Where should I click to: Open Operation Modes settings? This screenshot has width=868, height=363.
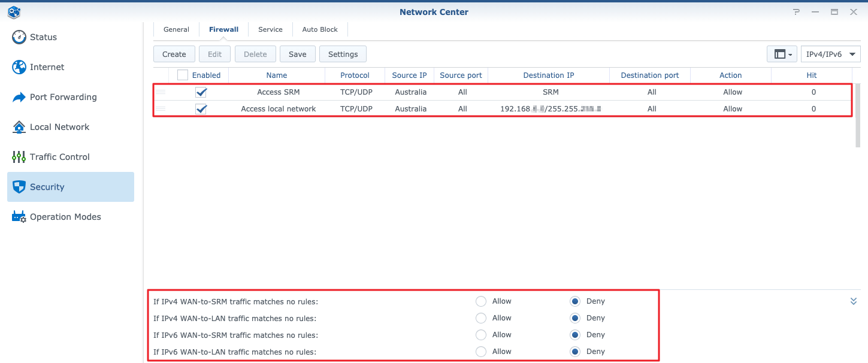66,216
